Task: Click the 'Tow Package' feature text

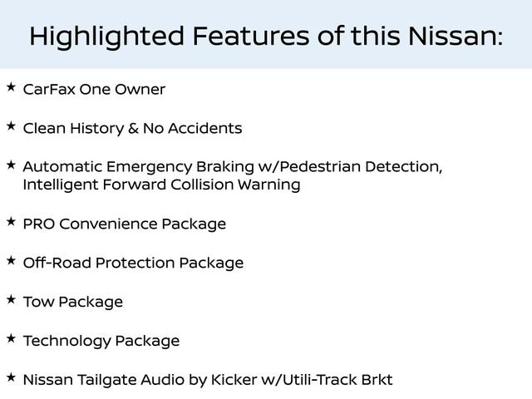Action: pos(72,302)
